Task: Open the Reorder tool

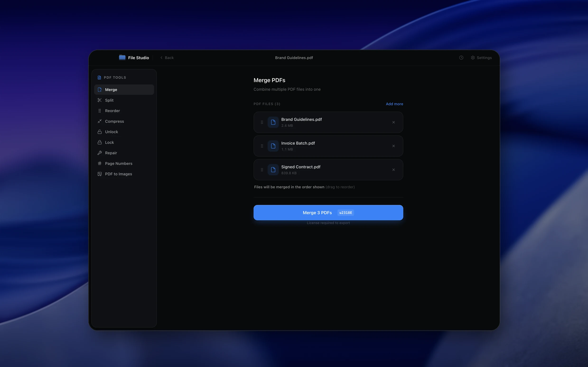Action: point(124,111)
